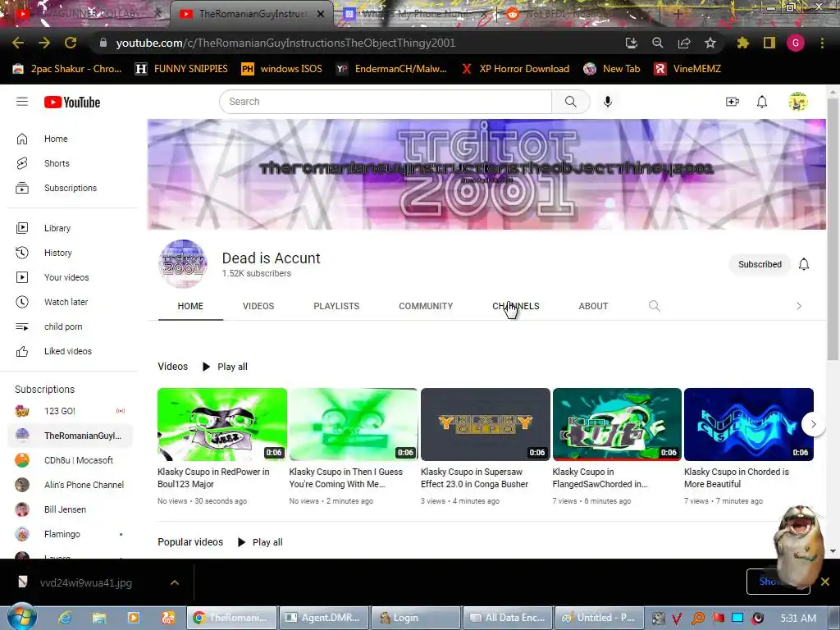
Task: Open Chrome profile G avatar
Action: pyautogui.click(x=796, y=43)
